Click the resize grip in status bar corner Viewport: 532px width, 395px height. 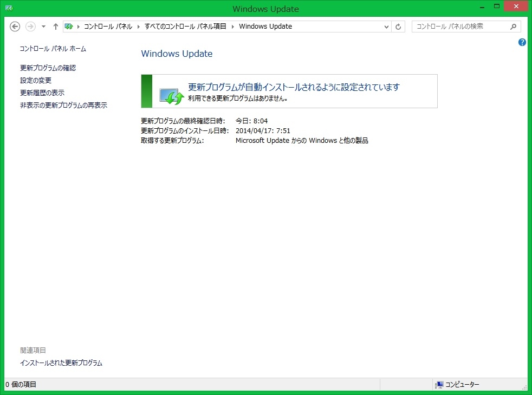[x=524, y=387]
